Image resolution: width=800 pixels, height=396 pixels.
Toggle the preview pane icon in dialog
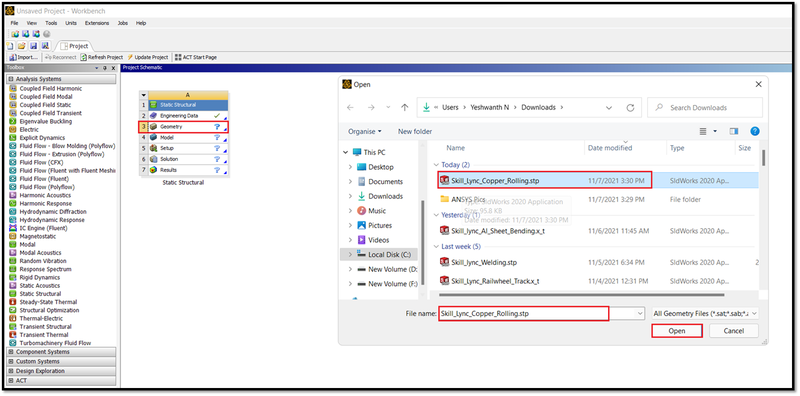click(x=734, y=131)
